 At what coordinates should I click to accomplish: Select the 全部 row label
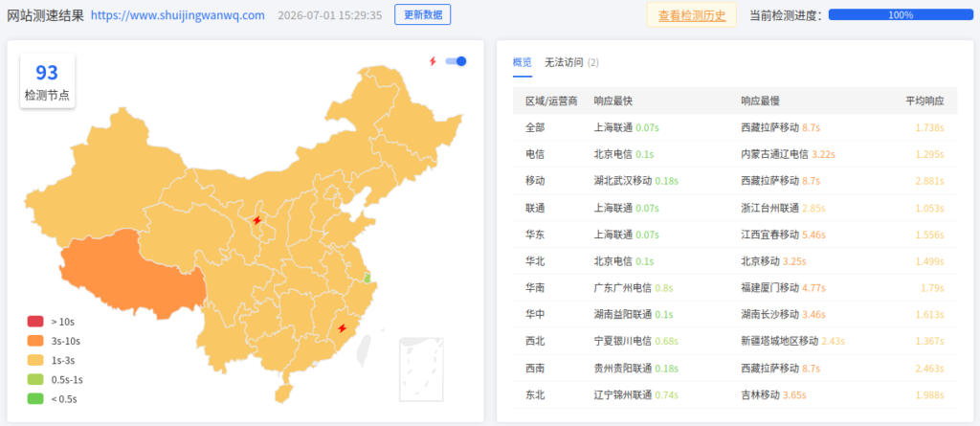(x=535, y=127)
